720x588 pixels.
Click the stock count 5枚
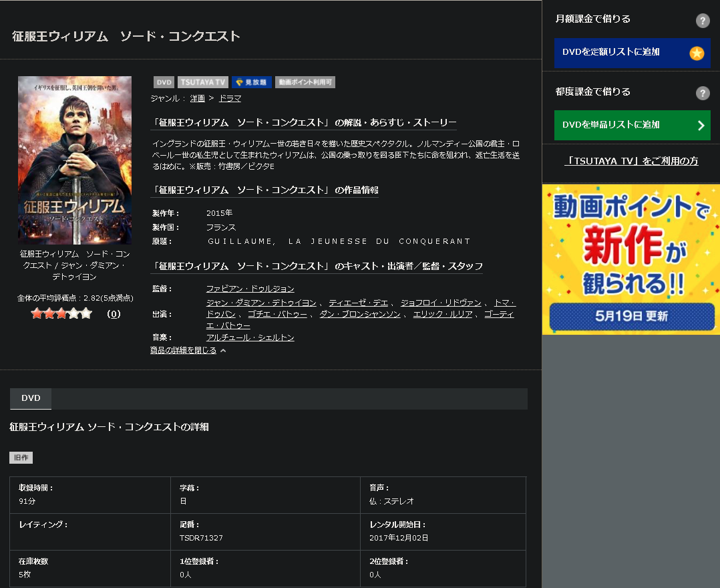pos(25,575)
